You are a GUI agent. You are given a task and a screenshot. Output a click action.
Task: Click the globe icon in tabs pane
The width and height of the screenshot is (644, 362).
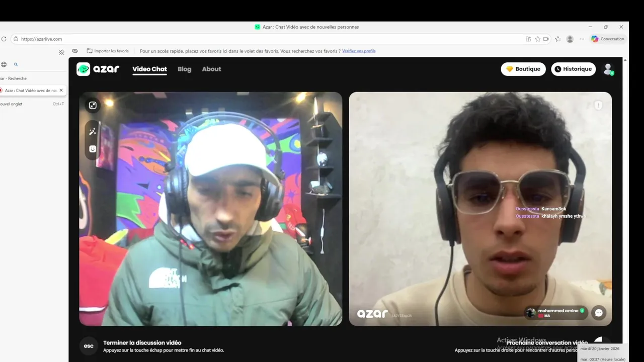coord(4,64)
